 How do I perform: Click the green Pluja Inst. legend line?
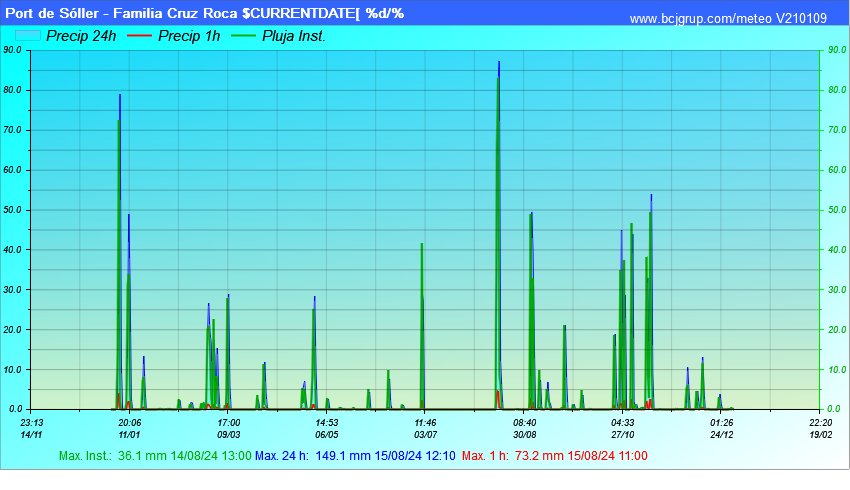(x=243, y=36)
